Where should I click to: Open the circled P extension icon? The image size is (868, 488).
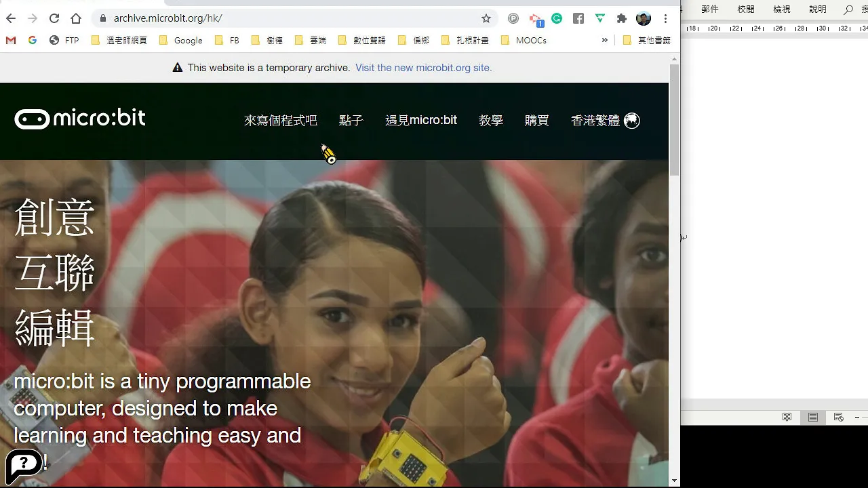pos(513,19)
